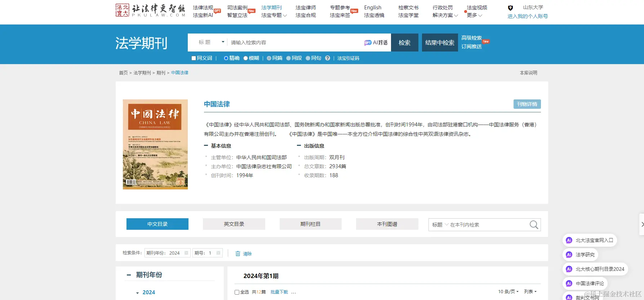This screenshot has height=300, width=644.
Task: Open the 检察文书 nav item
Action: [408, 8]
